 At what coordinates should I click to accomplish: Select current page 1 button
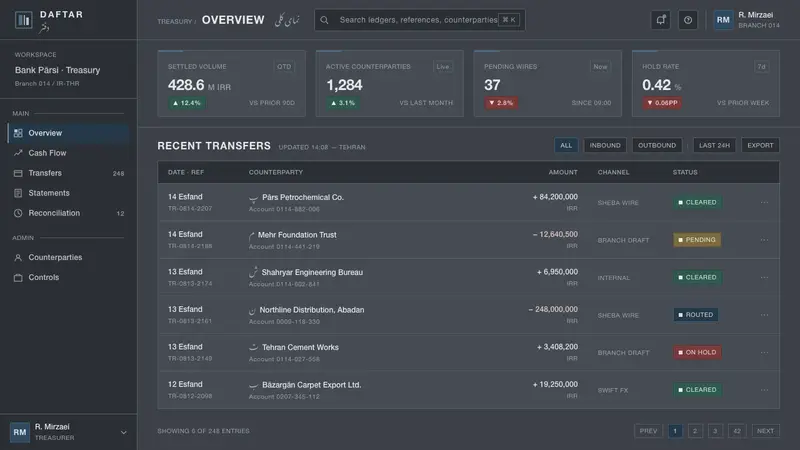tap(675, 431)
